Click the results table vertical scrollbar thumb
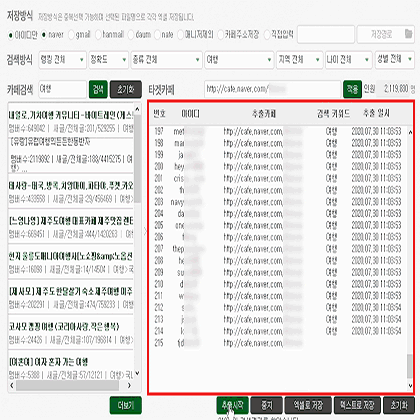420x420 pixels. [410, 366]
